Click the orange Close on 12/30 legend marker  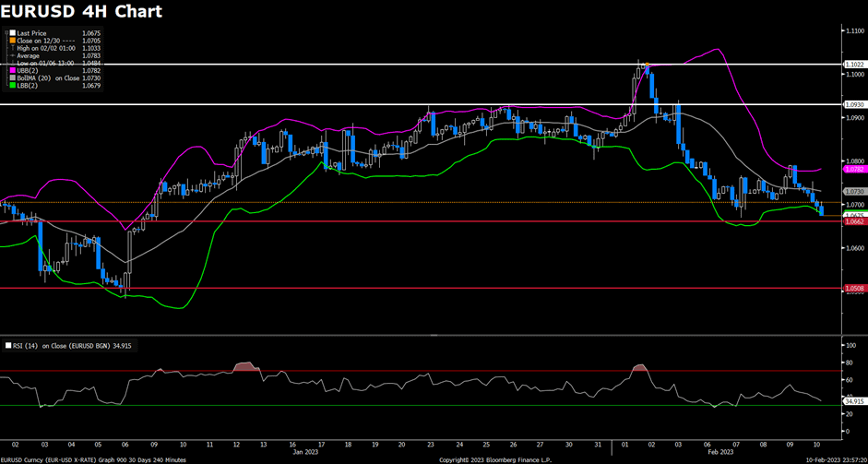coord(13,41)
